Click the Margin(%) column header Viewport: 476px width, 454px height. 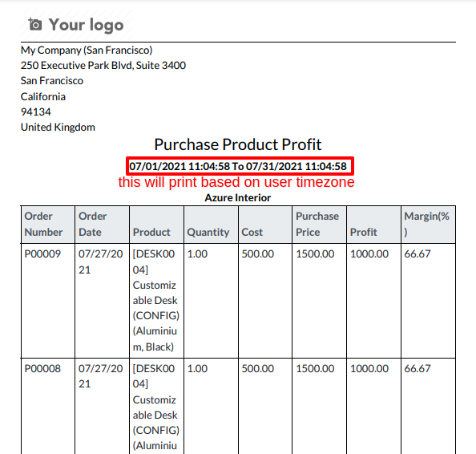coord(428,225)
